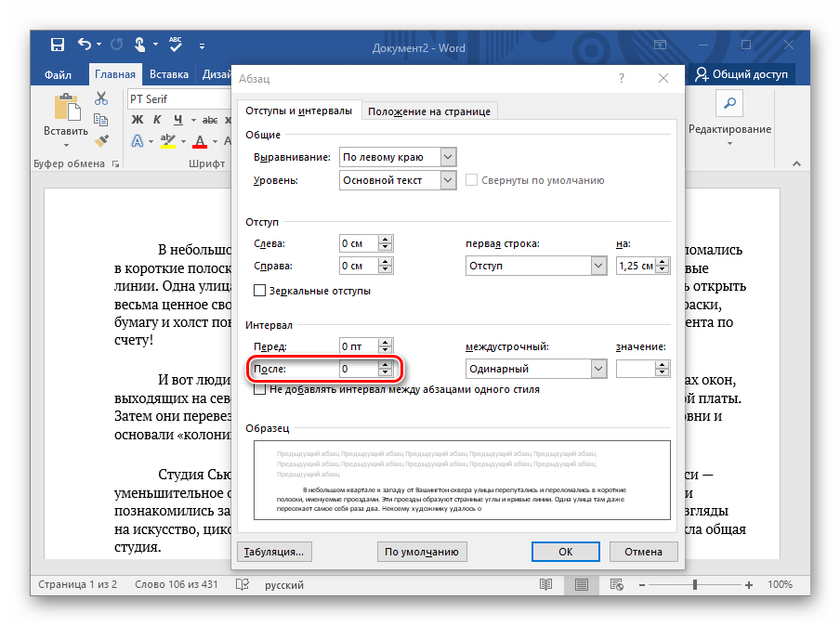840x626 pixels.
Task: Open the Файл menu
Action: [58, 74]
